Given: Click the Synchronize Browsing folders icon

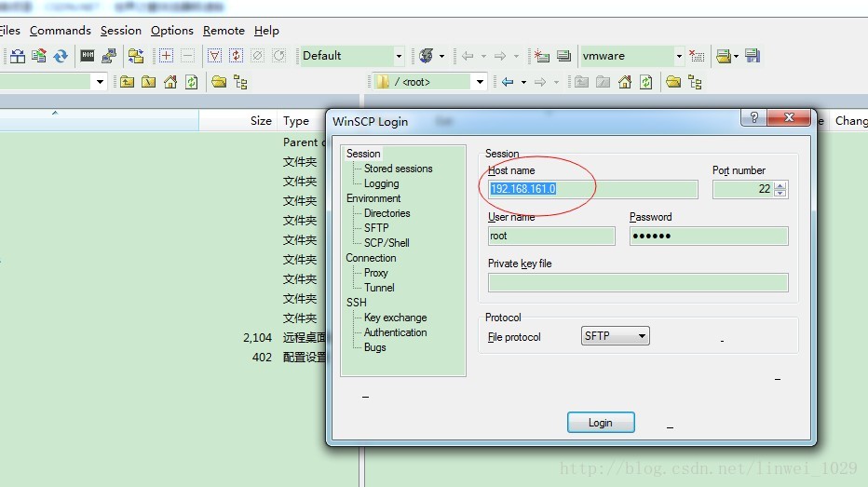Looking at the screenshot, I should 136,56.
